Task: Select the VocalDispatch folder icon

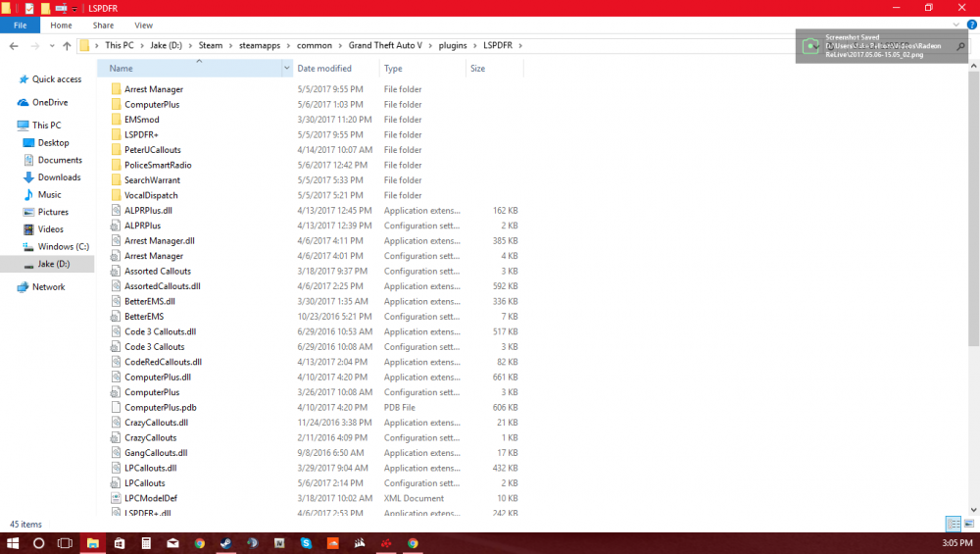Action: [116, 195]
